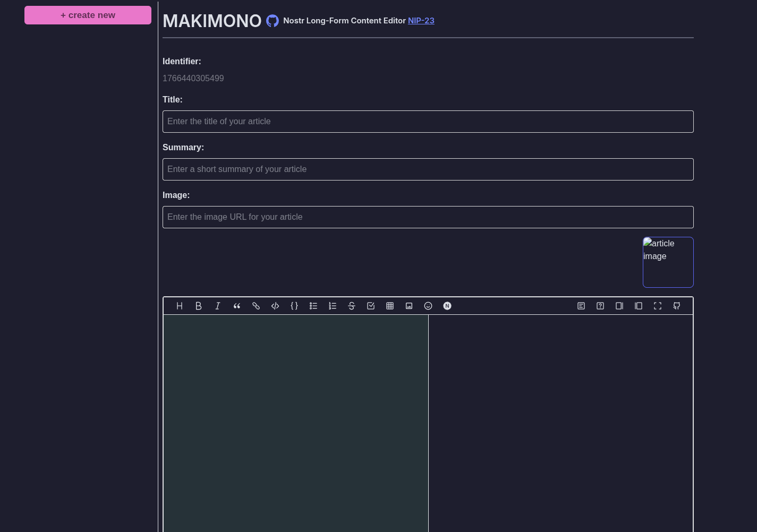Toggle bold text formatting
The image size is (757, 532).
click(x=199, y=306)
